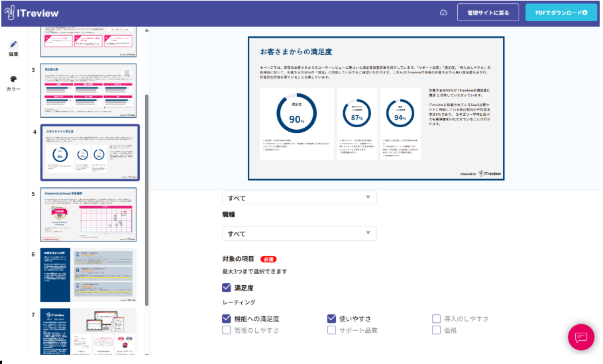Screen dimensions: 603x364
Task: Select the pencil edit icon in sidebar
Action: [x=14, y=44]
